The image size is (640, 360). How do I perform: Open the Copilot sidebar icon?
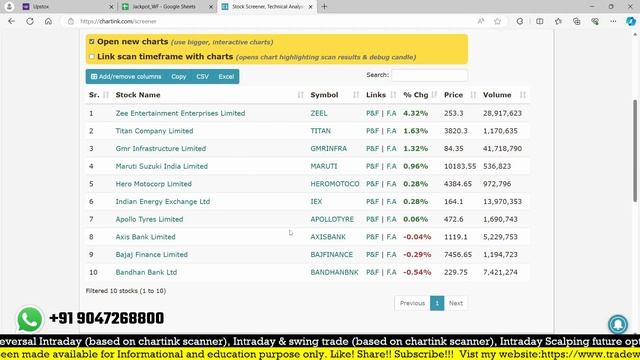pyautogui.click(x=631, y=21)
